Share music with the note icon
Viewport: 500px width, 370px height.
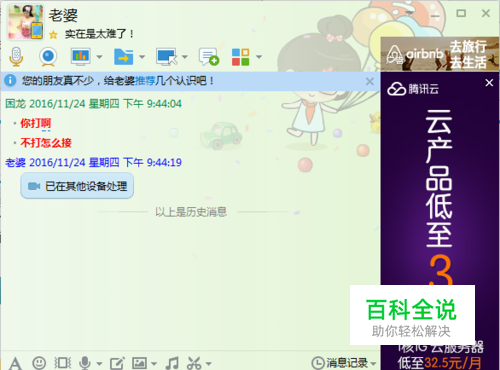172,363
